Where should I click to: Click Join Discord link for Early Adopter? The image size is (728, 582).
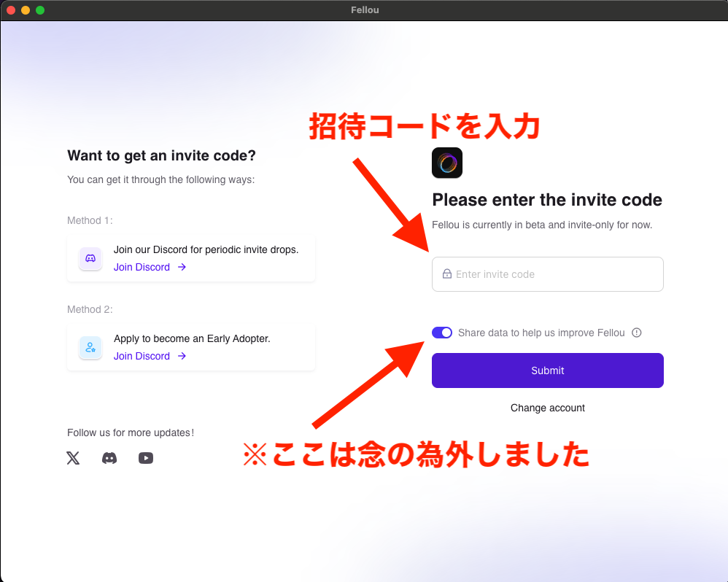[x=142, y=356]
